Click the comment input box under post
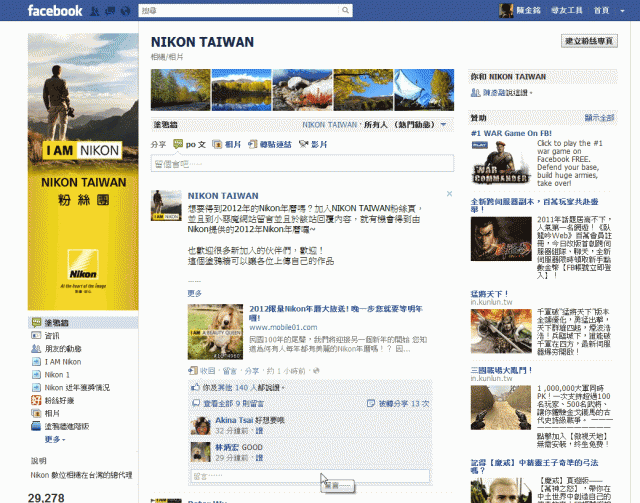640x503 pixels. click(x=310, y=476)
